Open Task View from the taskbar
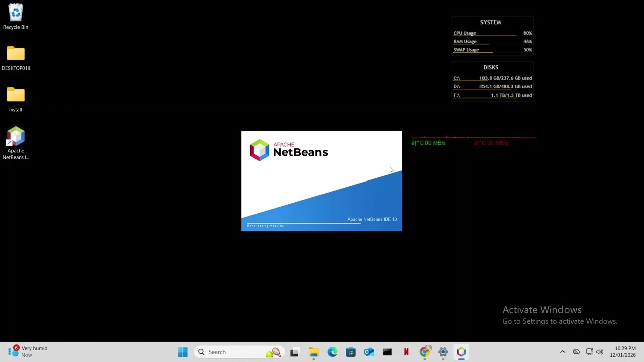Image resolution: width=644 pixels, height=362 pixels. [x=294, y=352]
